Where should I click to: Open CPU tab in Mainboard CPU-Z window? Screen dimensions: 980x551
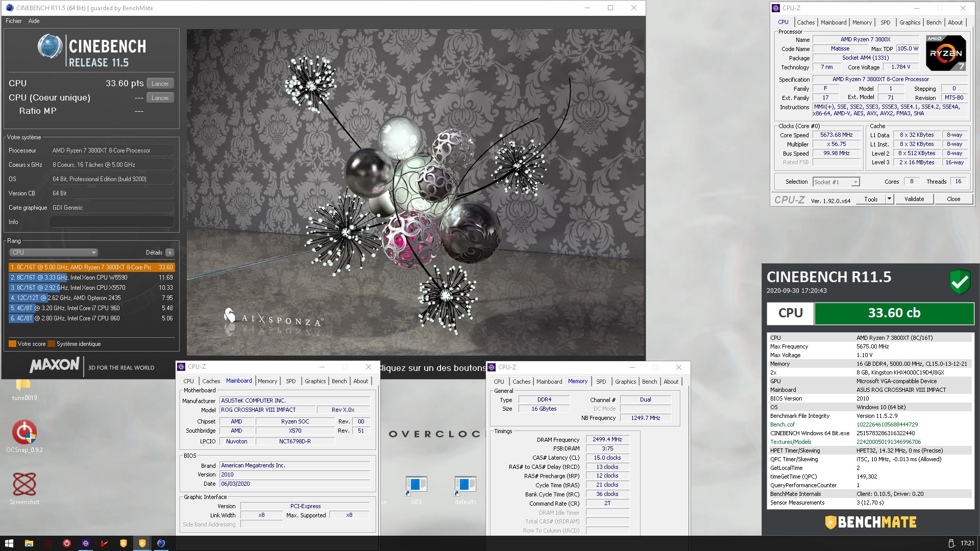click(188, 381)
